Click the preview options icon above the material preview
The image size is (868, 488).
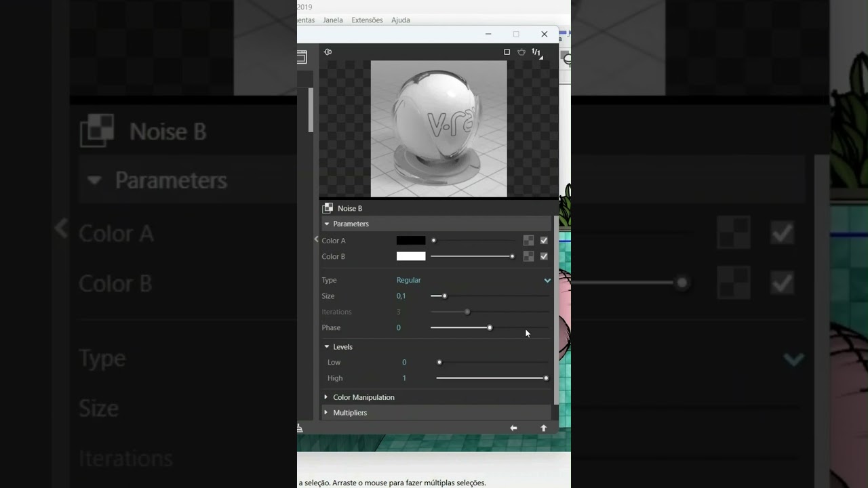click(328, 52)
